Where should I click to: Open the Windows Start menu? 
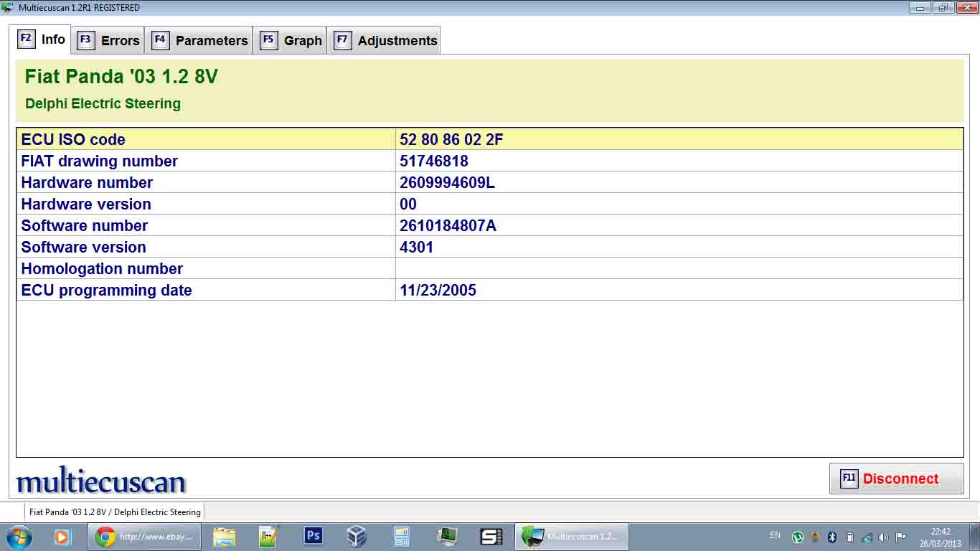[x=19, y=537]
